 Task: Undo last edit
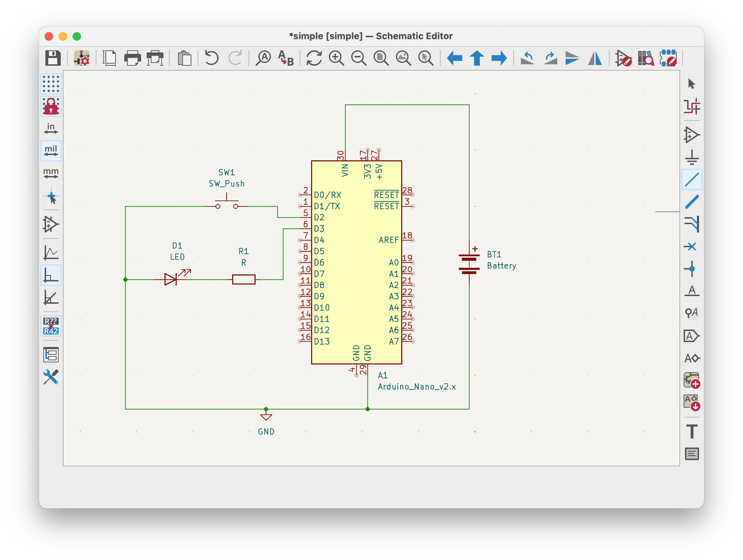(x=212, y=58)
